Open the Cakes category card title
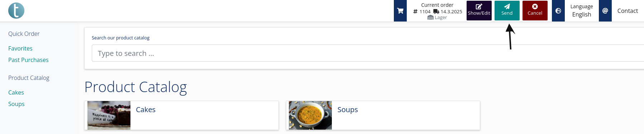644x134 pixels. (x=146, y=110)
